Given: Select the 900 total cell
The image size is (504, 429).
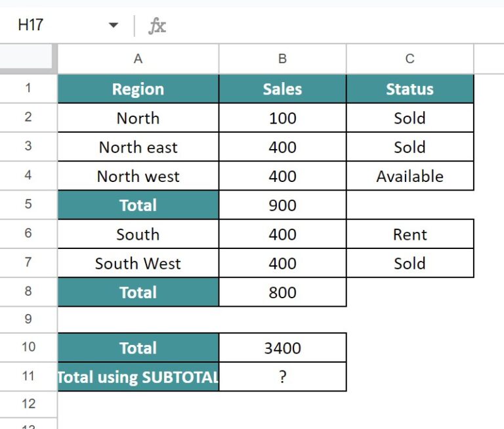Looking at the screenshot, I should click(283, 205).
